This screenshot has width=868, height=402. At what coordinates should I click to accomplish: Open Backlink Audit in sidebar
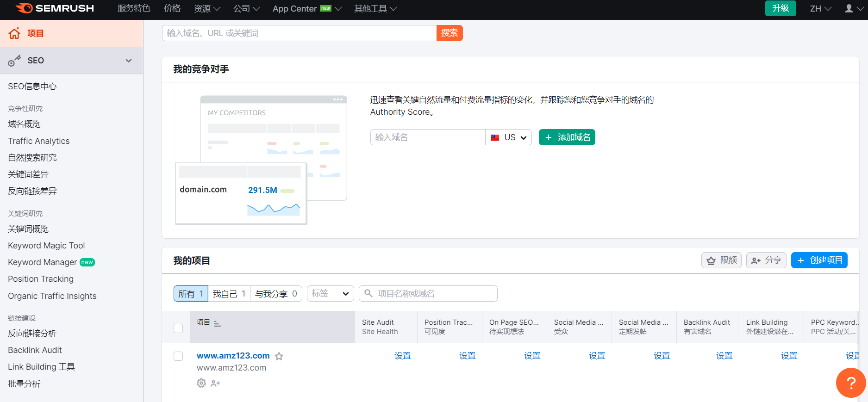tap(35, 350)
